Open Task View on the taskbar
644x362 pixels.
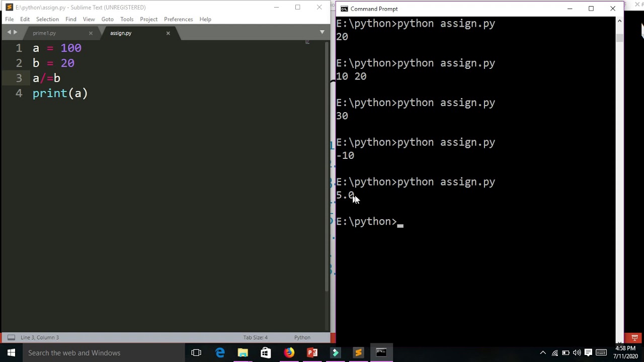(x=196, y=353)
